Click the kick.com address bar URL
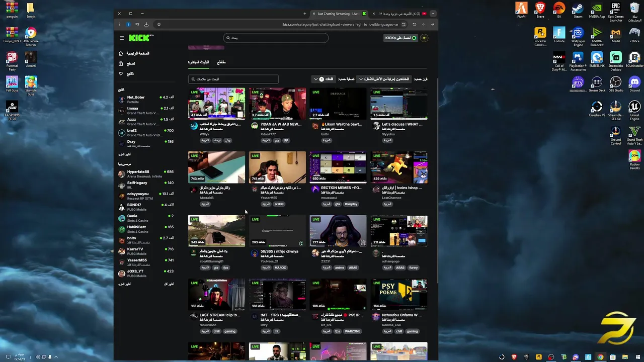The width and height of the screenshot is (644, 362). [341, 24]
